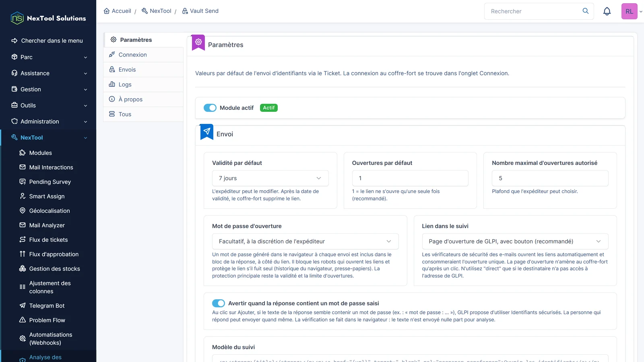The image size is (644, 362).
Task: Click the Flux de tickets icon
Action: tap(23, 240)
